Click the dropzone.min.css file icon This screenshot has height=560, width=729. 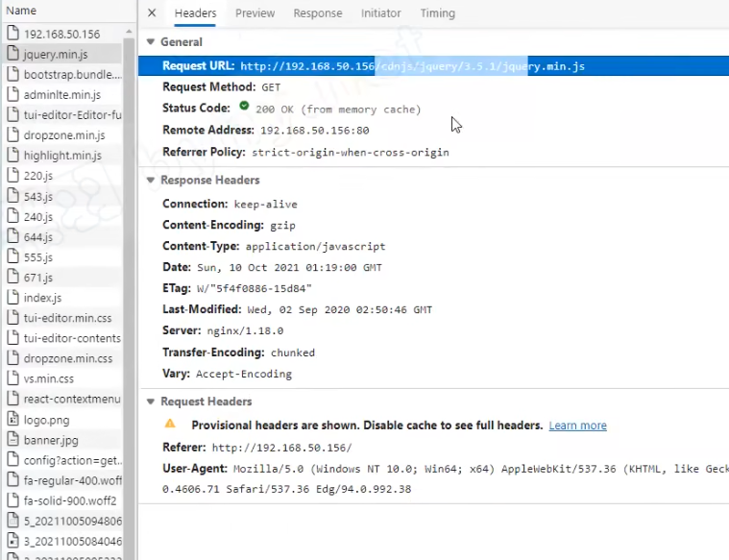point(13,358)
